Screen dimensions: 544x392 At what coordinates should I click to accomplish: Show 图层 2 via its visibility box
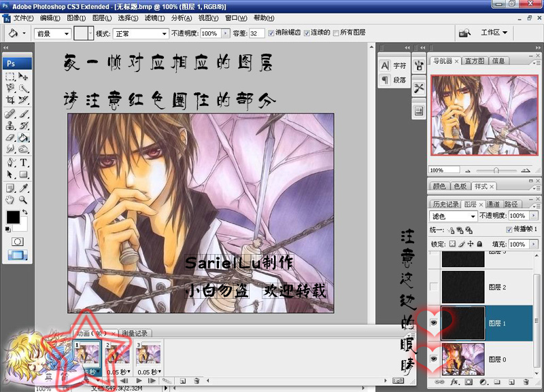pos(434,287)
